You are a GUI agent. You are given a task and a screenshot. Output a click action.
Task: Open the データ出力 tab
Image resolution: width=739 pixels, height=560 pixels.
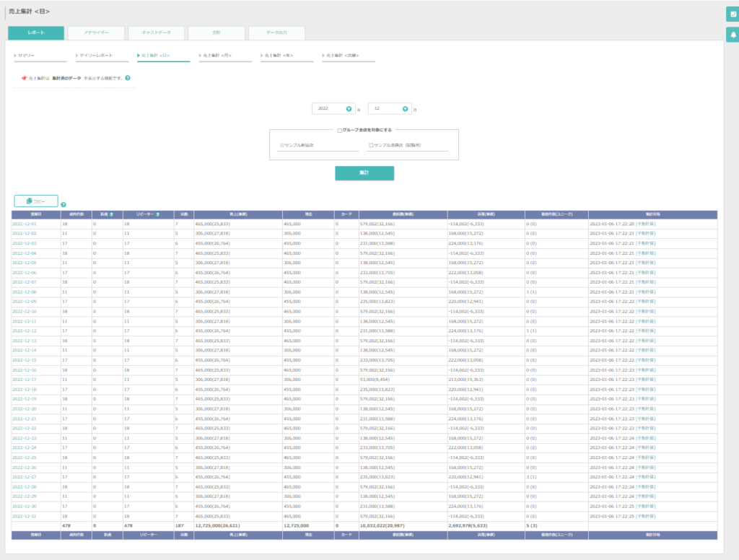click(276, 32)
